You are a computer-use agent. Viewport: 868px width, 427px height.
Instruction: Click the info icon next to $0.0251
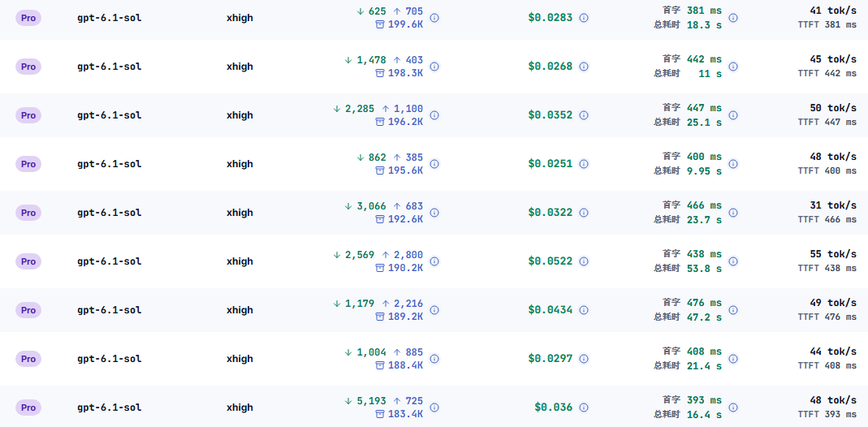(584, 164)
